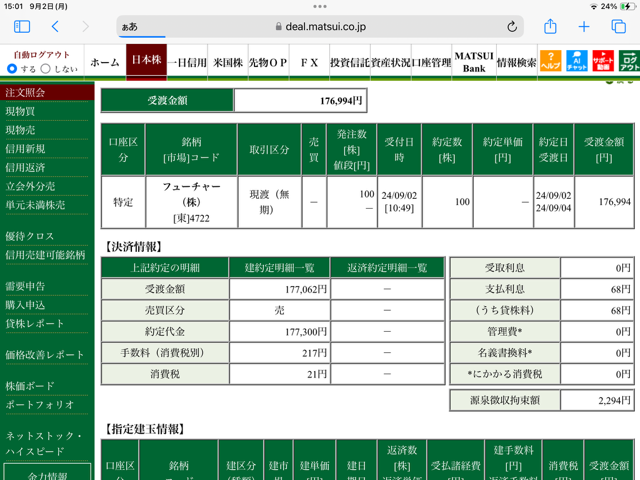Click the 24/09/02 [10:49] reception time cell
This screenshot has height=480, width=640.
click(399, 202)
